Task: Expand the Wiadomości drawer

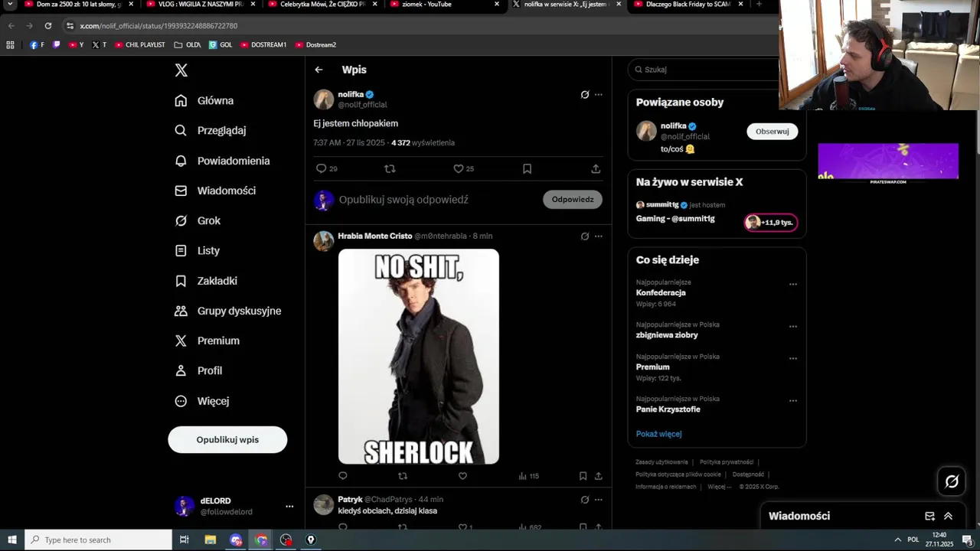Action: pos(948,517)
